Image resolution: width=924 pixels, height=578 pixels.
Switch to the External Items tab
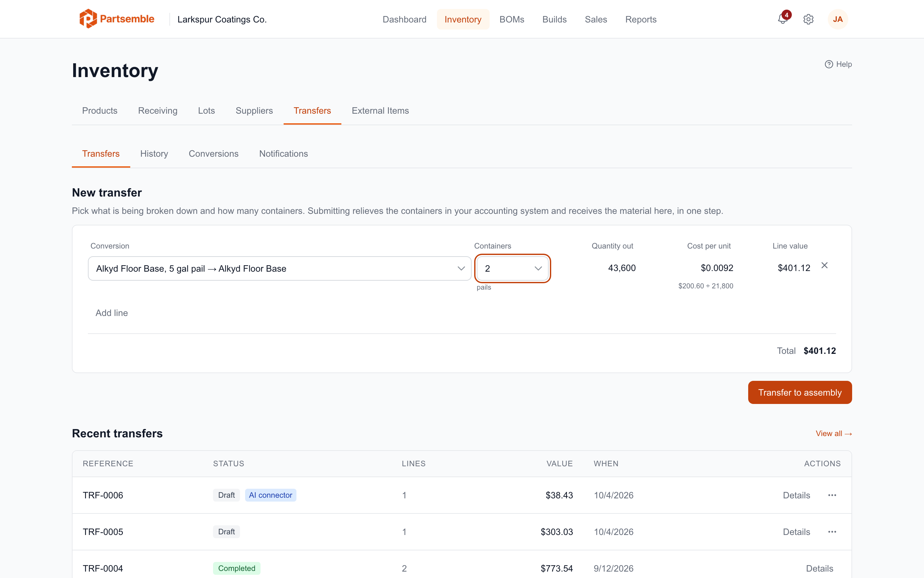(x=380, y=110)
